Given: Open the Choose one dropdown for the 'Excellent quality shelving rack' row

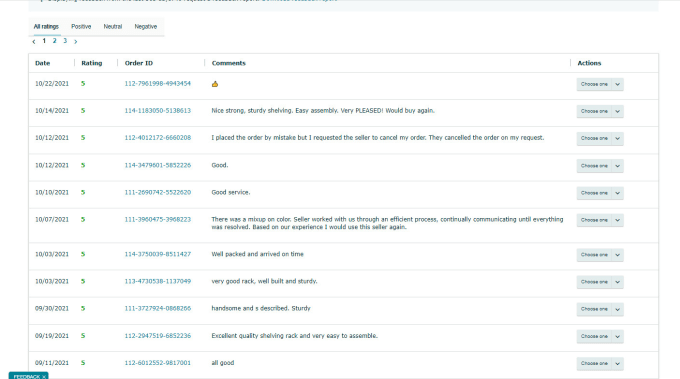Looking at the screenshot, I should click(x=600, y=336).
